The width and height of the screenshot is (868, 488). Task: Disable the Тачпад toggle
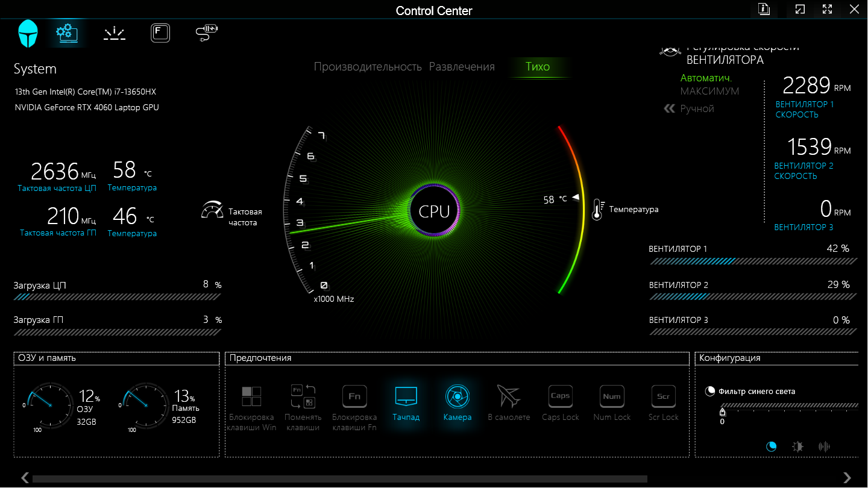(406, 396)
